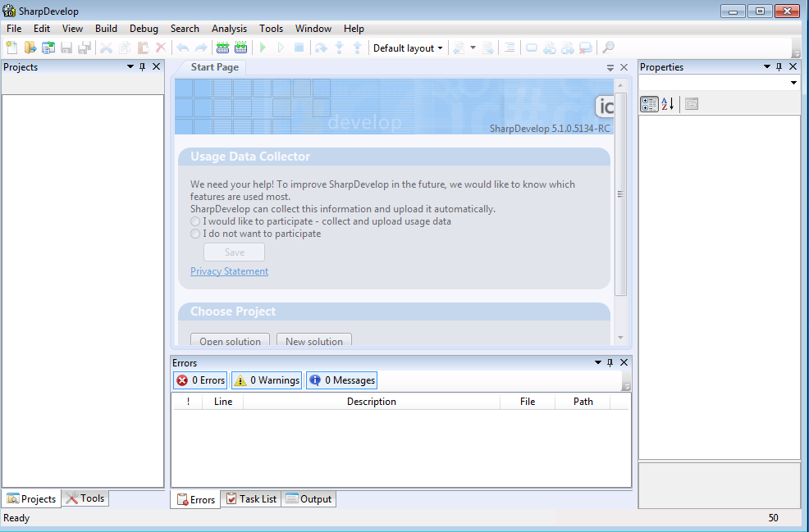
Task: Open Properties panel options arrow
Action: [766, 66]
